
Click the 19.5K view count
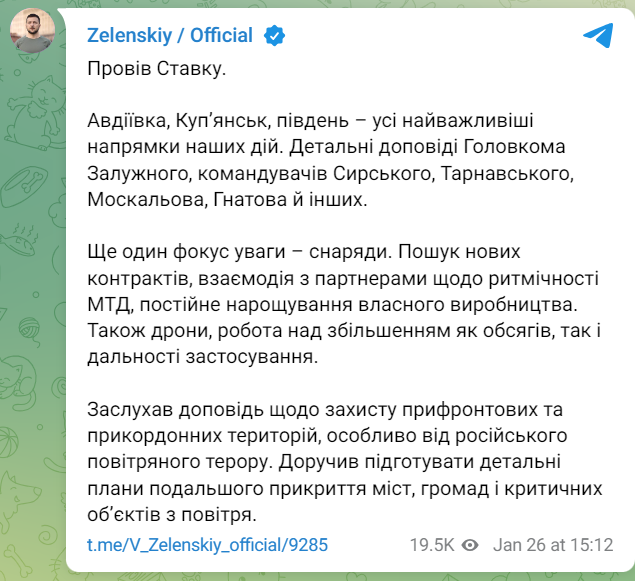pos(431,545)
